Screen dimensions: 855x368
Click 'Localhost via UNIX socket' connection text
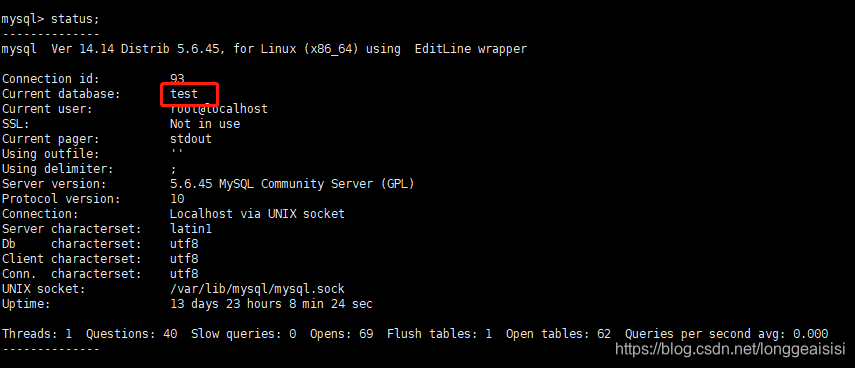pyautogui.click(x=257, y=214)
